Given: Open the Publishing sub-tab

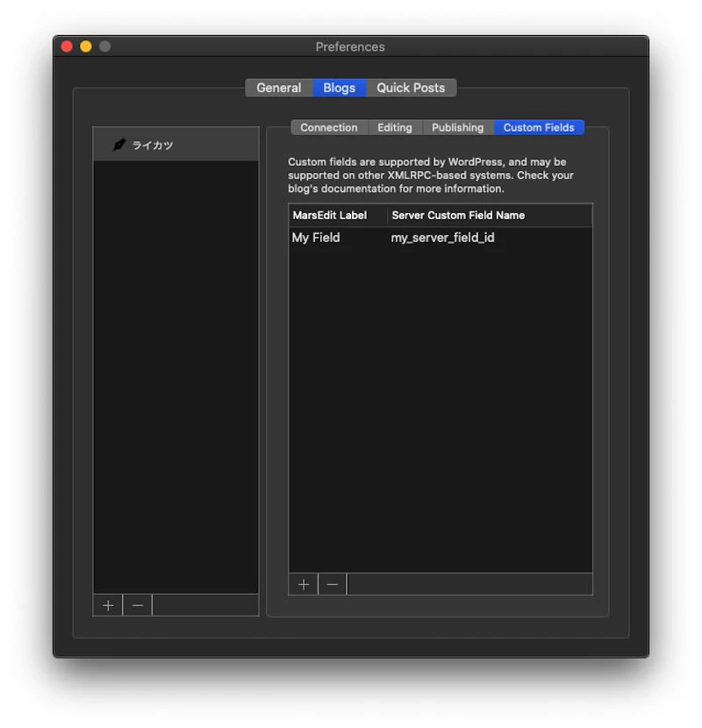Looking at the screenshot, I should (x=458, y=127).
